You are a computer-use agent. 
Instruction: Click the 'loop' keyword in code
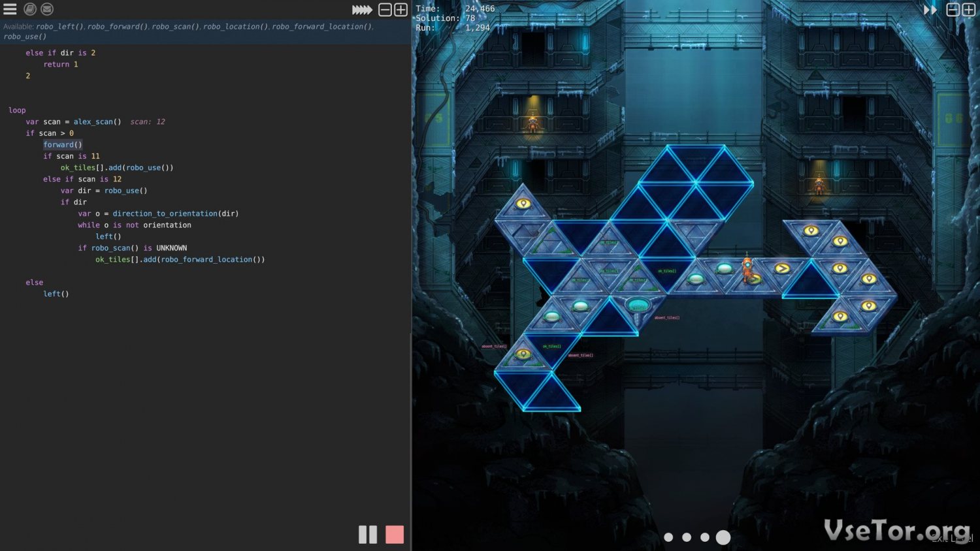pos(17,110)
